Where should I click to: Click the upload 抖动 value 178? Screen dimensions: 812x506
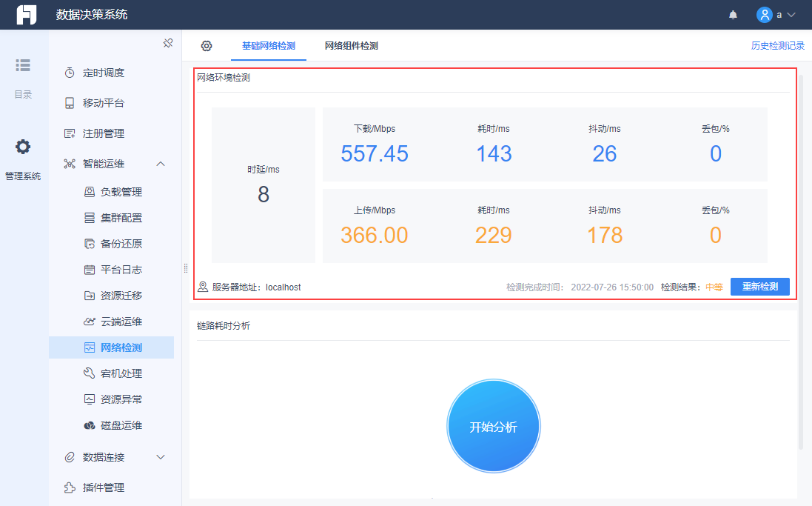(x=604, y=236)
